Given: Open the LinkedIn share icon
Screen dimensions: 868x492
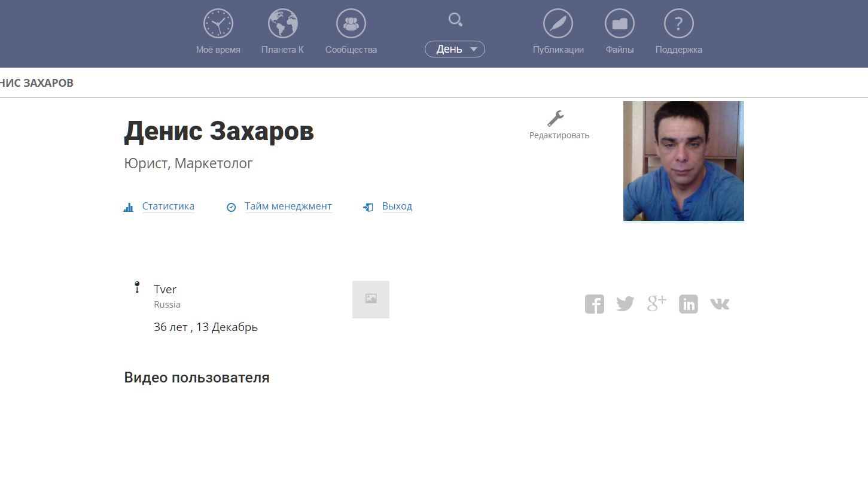Looking at the screenshot, I should 689,304.
